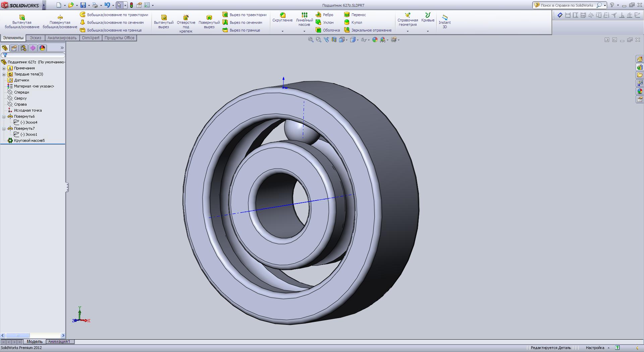The image size is (644, 352).
Task: Switch to the Анализировать tab
Action: pyautogui.click(x=62, y=38)
